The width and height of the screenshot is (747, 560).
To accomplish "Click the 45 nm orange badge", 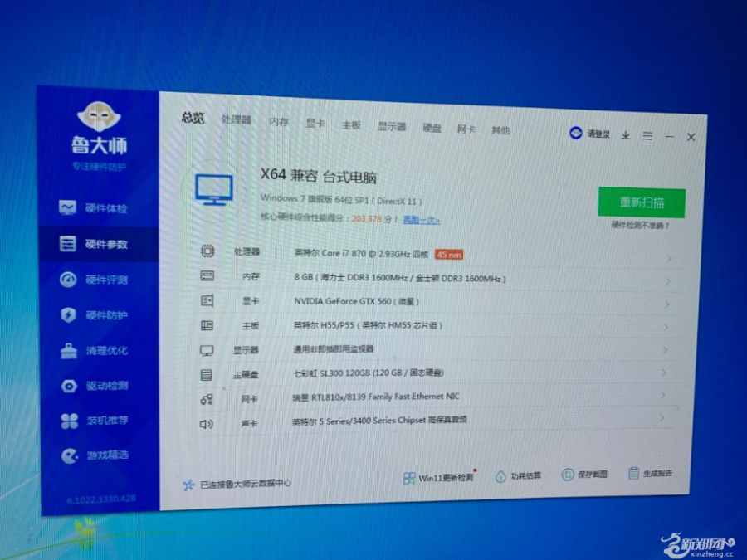I will [449, 255].
